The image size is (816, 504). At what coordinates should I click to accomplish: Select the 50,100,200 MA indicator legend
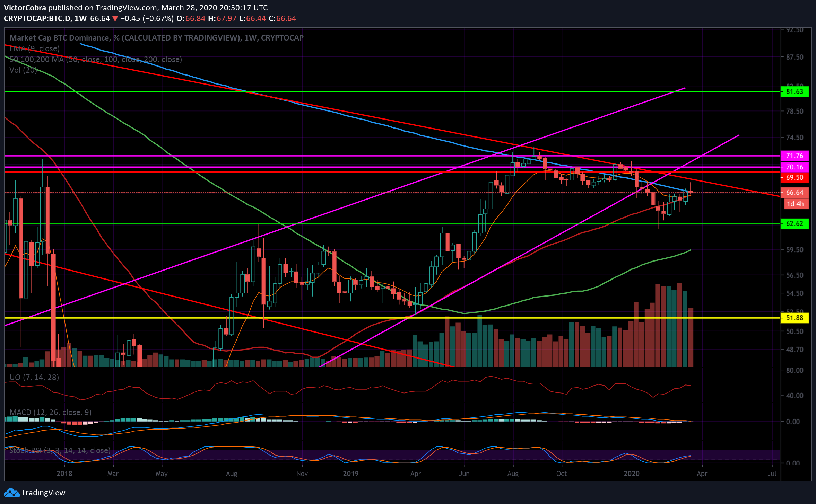point(96,60)
